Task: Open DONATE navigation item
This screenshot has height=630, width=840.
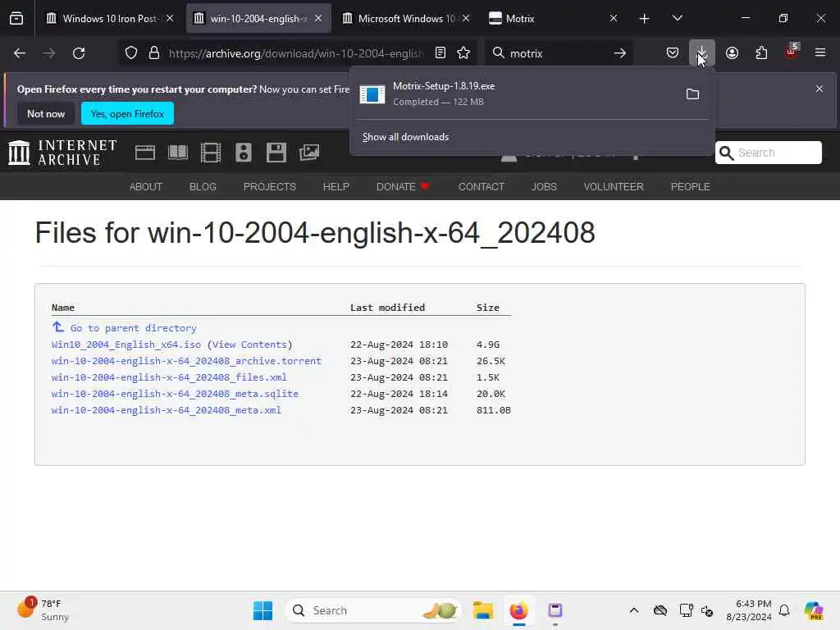Action: pyautogui.click(x=403, y=186)
